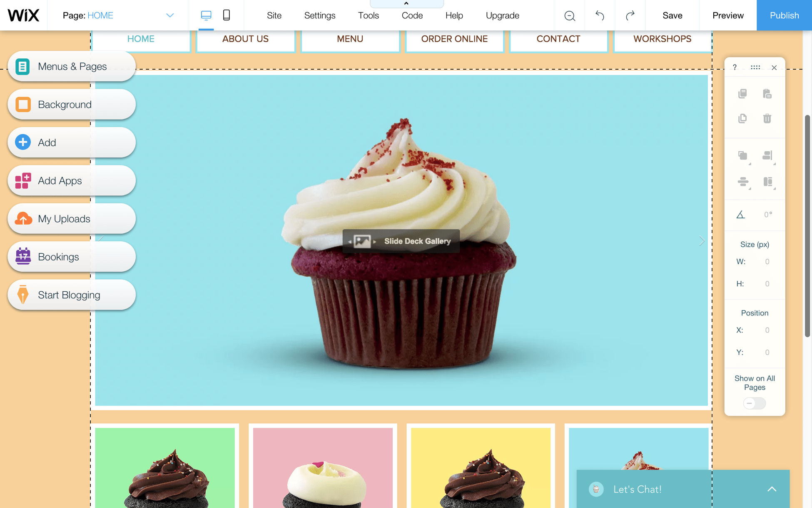
Task: Click the rotation degrees field
Action: click(768, 215)
